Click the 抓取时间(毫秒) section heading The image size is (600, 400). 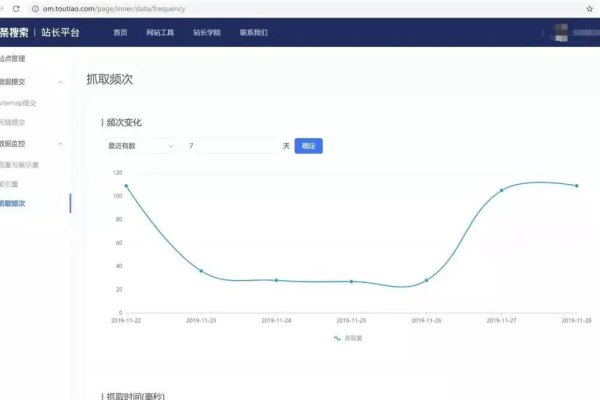[135, 396]
